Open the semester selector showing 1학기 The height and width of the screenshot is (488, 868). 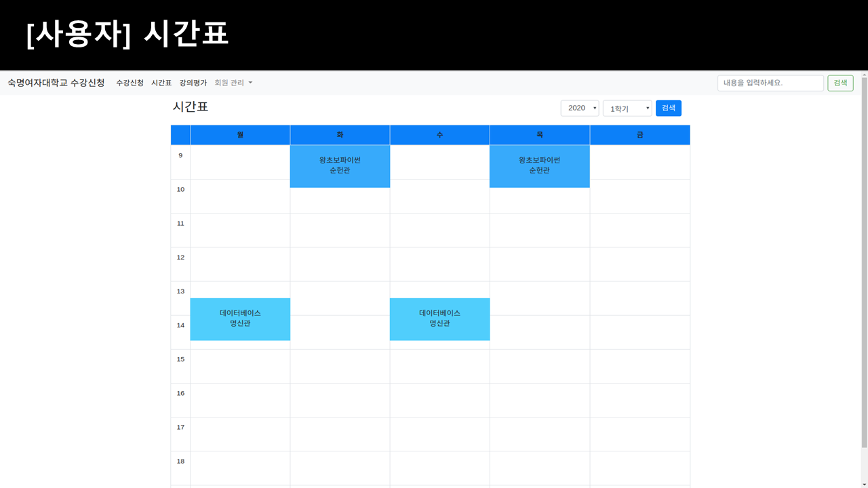click(x=627, y=108)
